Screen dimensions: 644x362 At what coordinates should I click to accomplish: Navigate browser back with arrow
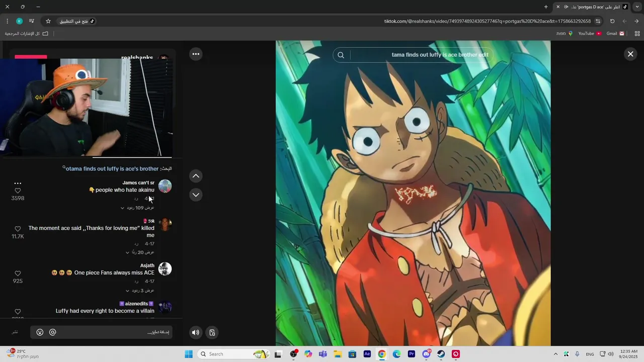coord(636,21)
